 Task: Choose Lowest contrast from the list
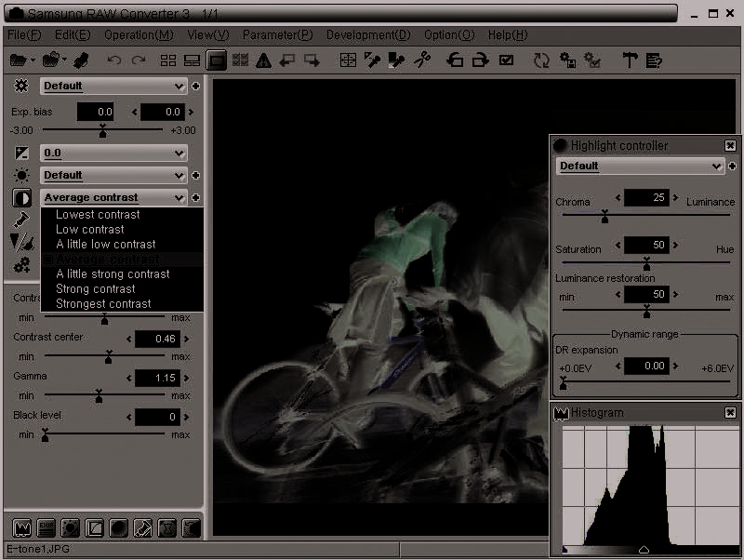98,215
